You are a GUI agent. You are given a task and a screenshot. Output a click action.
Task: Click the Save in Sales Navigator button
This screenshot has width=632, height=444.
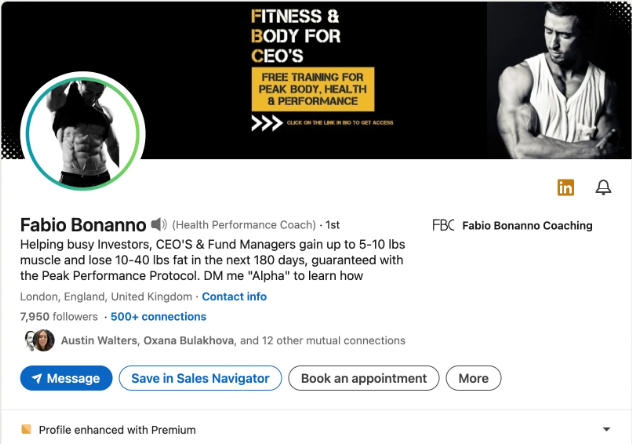[x=200, y=379]
